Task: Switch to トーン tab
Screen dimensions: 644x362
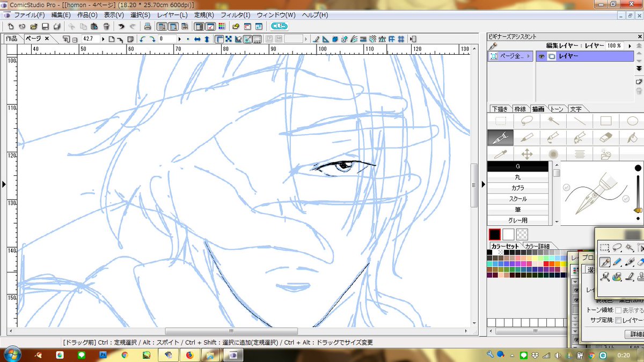Action: (558, 109)
